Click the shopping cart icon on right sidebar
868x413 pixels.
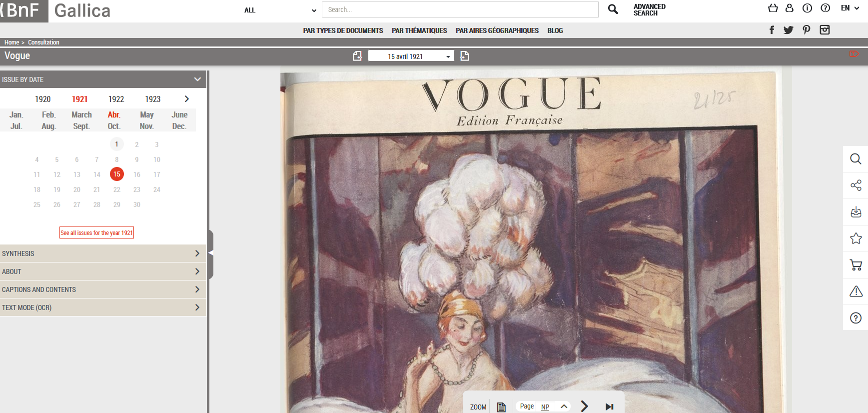[856, 265]
